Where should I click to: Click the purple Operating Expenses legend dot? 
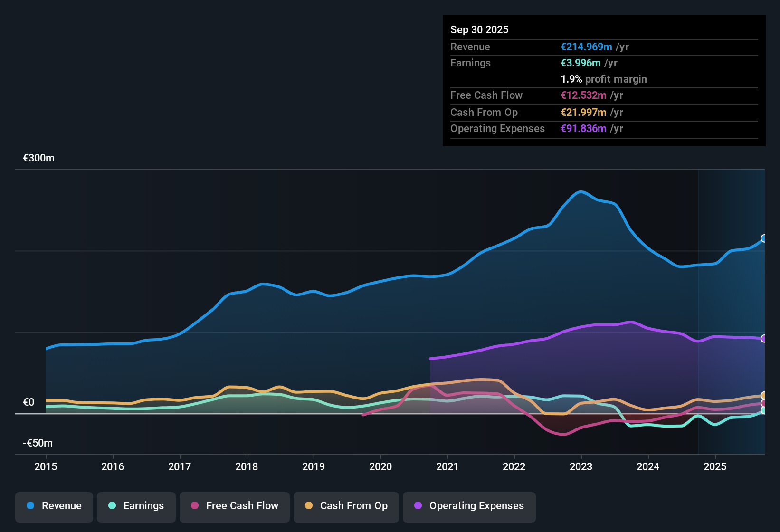[417, 506]
